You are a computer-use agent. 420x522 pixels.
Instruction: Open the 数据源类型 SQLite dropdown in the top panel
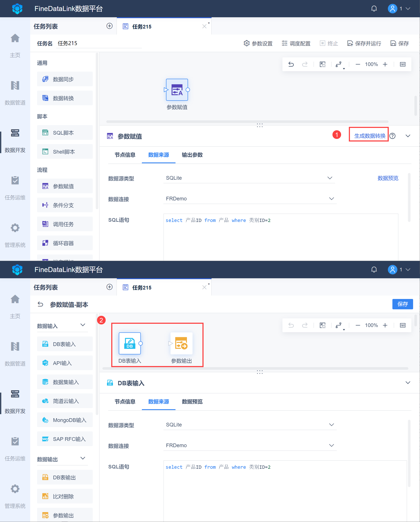coord(249,178)
